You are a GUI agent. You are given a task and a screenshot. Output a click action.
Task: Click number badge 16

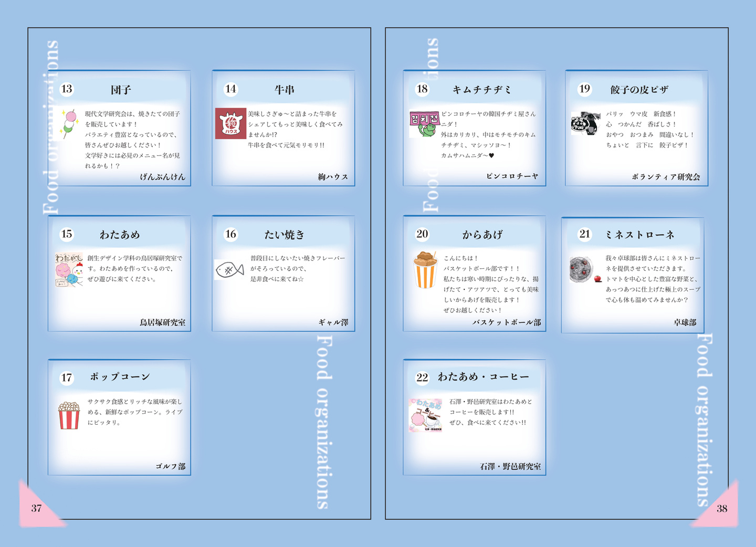pos(230,234)
